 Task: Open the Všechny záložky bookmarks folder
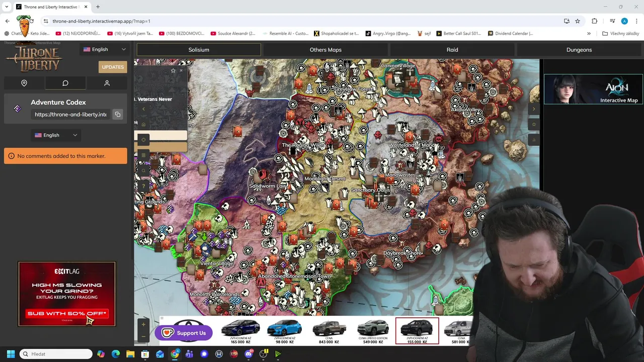click(621, 34)
